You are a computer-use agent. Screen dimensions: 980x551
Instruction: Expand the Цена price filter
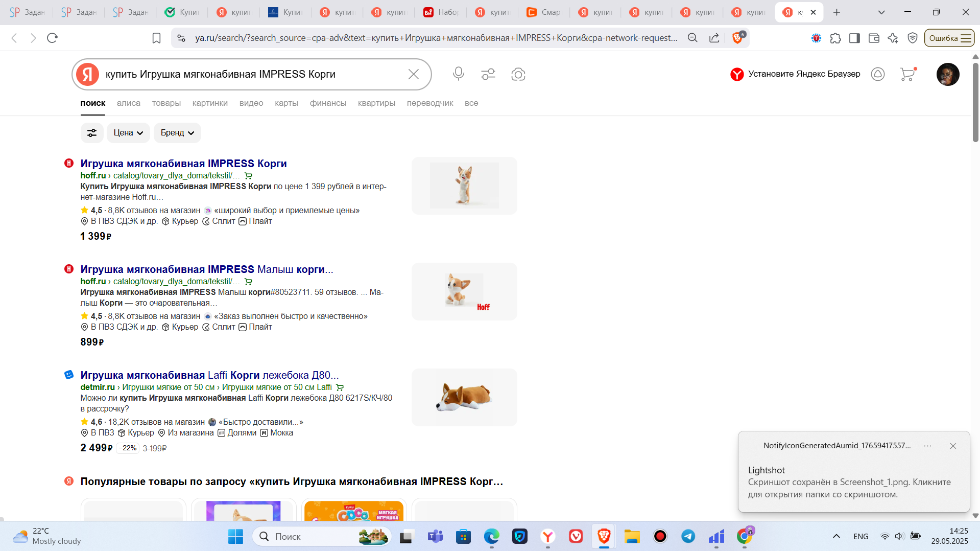(128, 133)
